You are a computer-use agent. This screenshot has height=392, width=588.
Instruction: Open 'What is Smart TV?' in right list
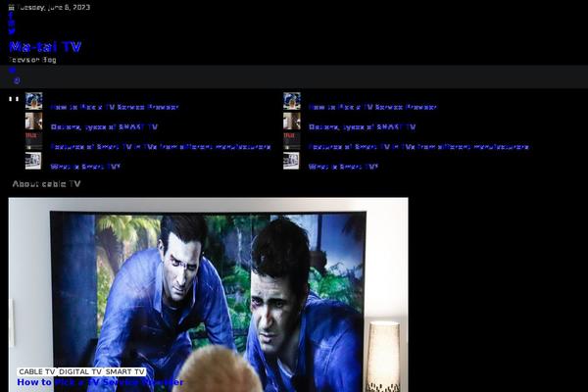[344, 167]
